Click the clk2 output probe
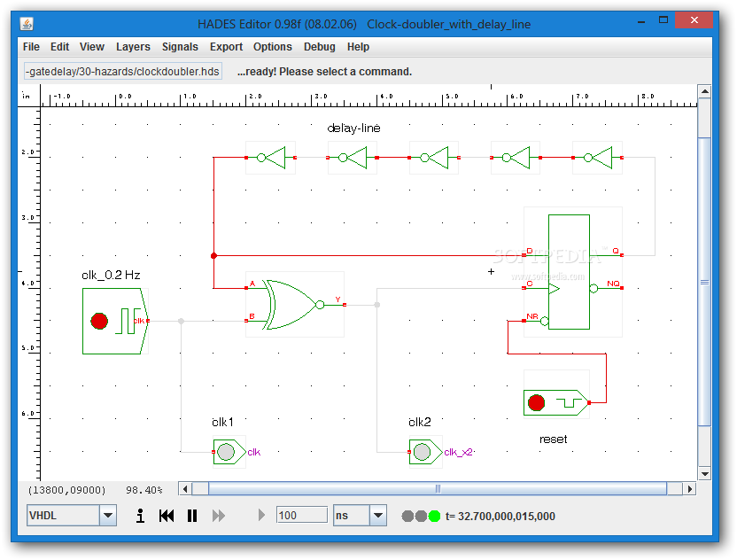 425,452
